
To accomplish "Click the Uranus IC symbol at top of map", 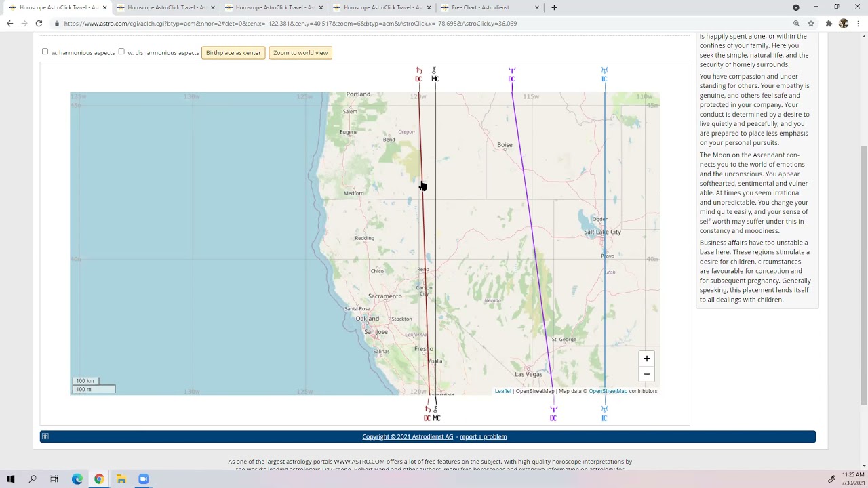I will (x=604, y=75).
